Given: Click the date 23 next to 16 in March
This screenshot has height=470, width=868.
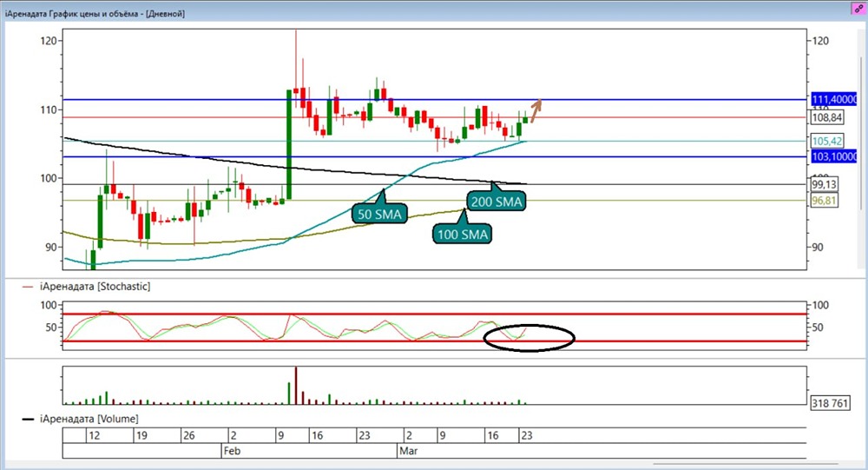Looking at the screenshot, I should [x=527, y=435].
